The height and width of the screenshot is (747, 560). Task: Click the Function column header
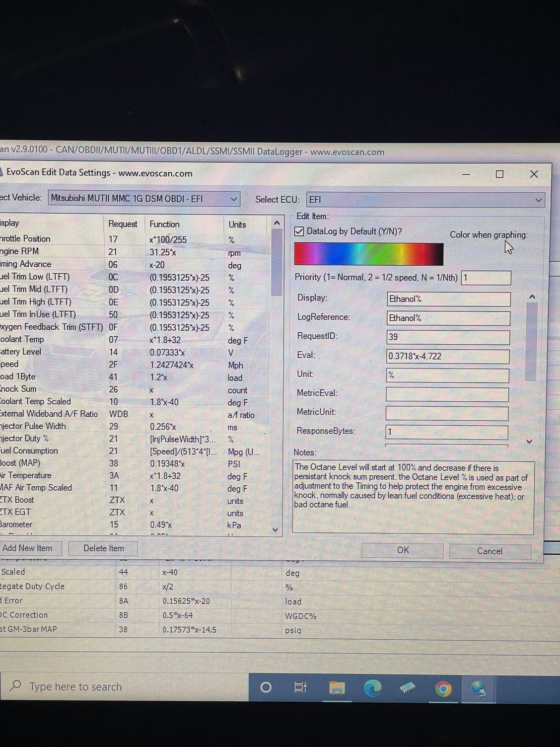(164, 224)
